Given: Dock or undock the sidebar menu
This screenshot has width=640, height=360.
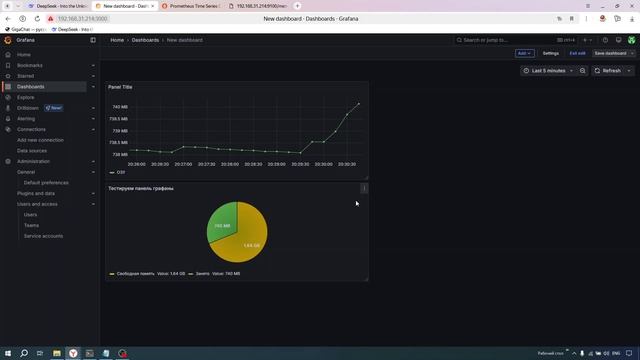Looking at the screenshot, I should pyautogui.click(x=93, y=40).
